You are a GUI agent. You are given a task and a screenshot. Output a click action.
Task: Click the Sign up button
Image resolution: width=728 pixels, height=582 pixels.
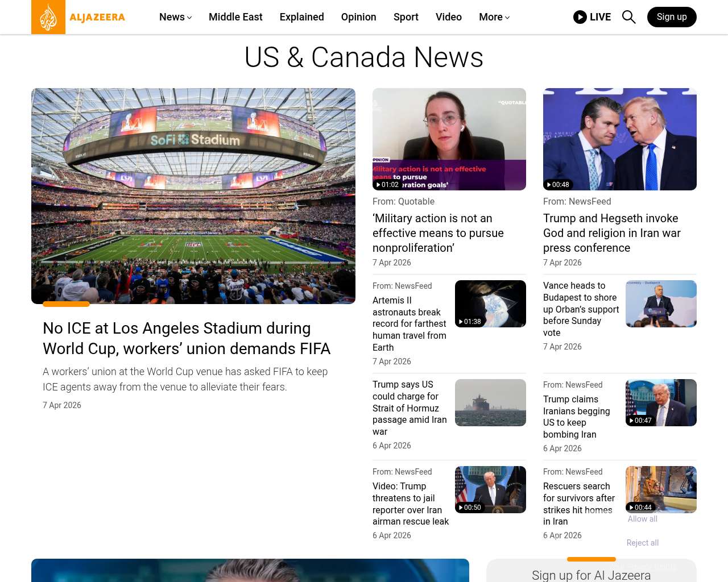[x=672, y=17]
